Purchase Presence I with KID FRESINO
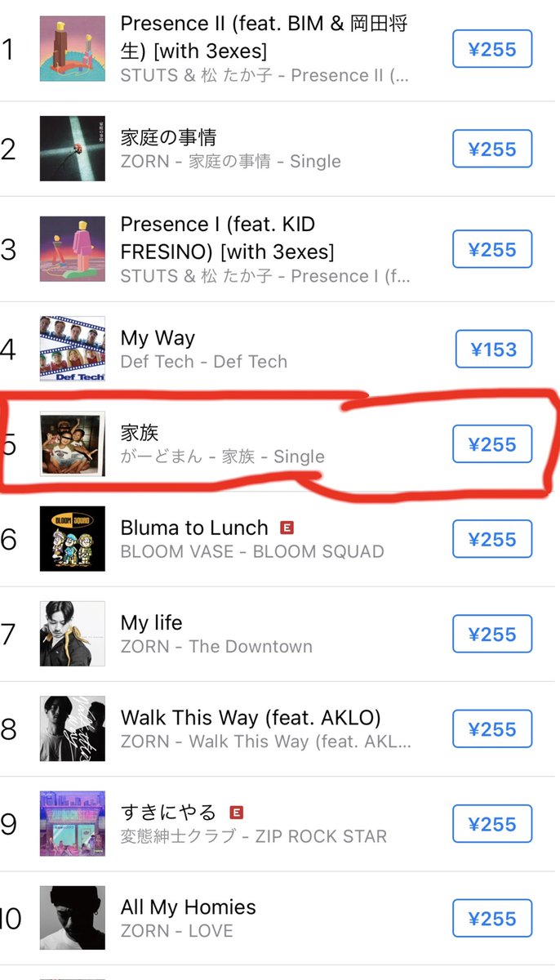 click(x=492, y=249)
